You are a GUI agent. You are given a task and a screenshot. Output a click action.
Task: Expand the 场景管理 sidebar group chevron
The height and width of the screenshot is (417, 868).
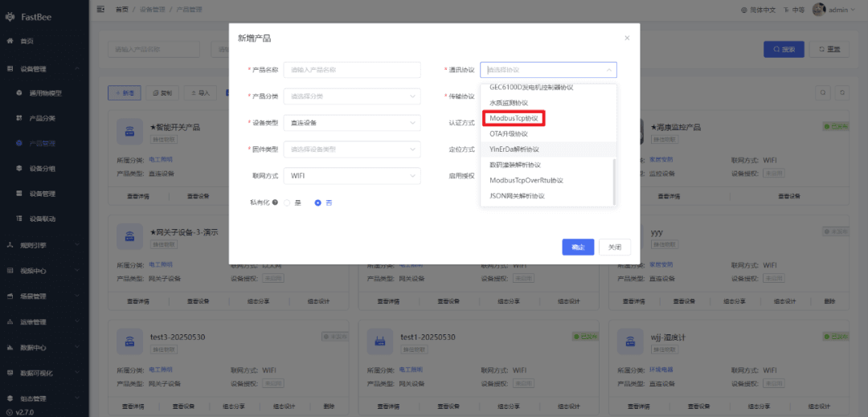77,296
